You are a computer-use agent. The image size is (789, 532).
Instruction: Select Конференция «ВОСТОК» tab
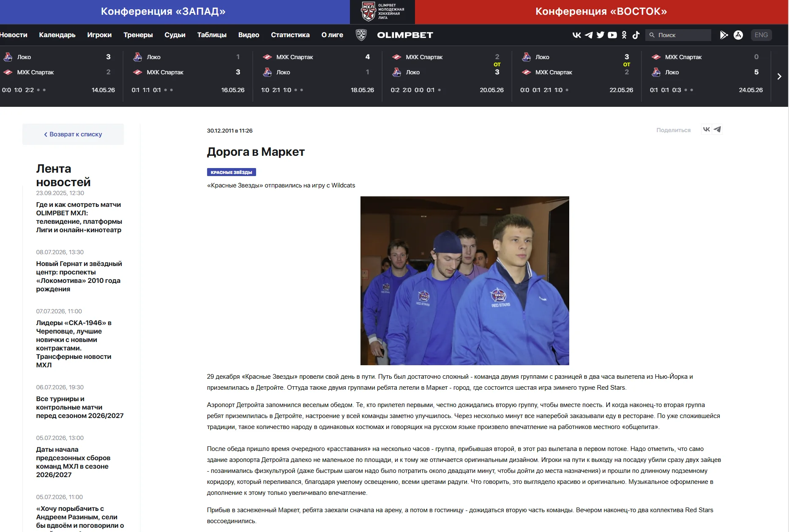601,12
